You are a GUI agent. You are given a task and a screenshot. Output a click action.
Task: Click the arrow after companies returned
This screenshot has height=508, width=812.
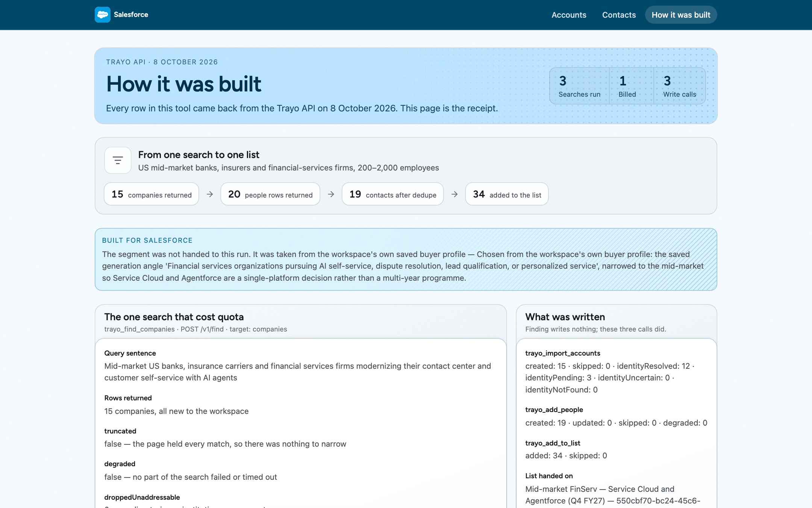point(210,194)
